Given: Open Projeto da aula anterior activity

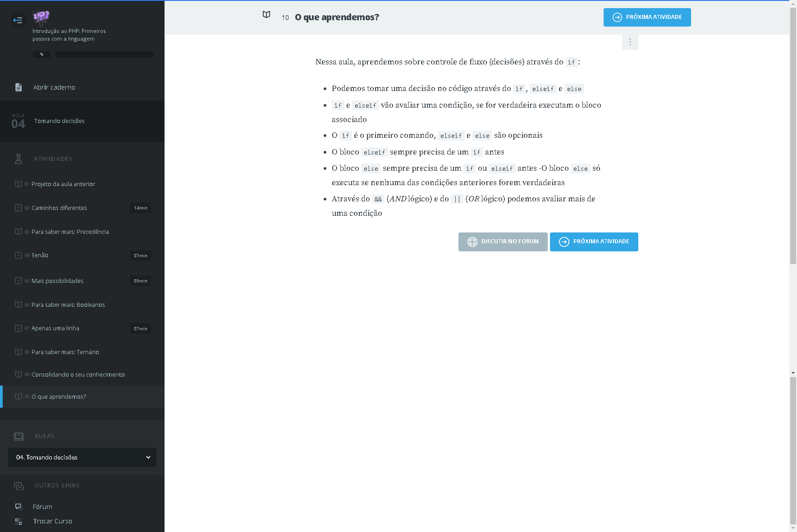Looking at the screenshot, I should click(63, 184).
